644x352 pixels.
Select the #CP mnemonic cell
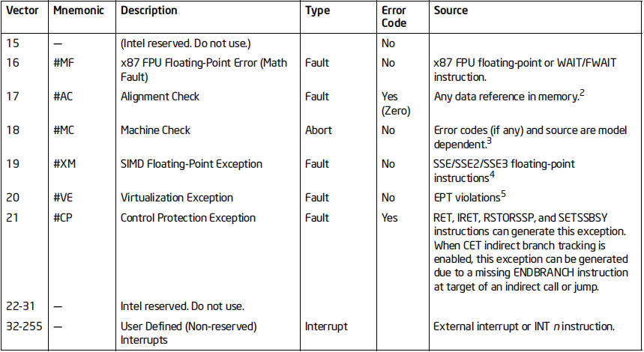pos(62,217)
